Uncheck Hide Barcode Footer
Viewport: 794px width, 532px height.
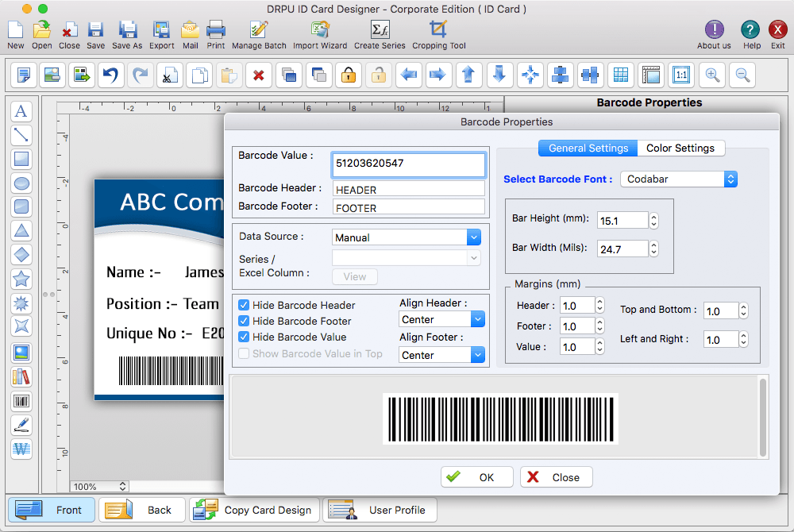[244, 321]
